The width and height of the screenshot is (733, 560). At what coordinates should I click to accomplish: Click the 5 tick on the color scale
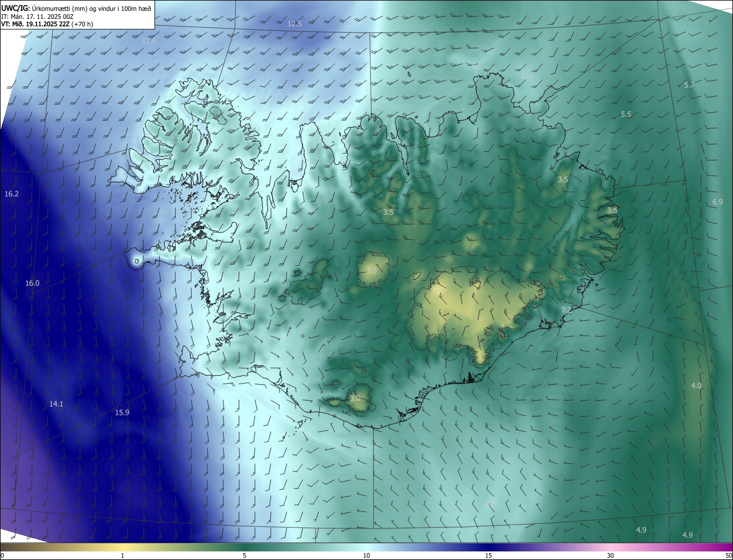tap(245, 555)
